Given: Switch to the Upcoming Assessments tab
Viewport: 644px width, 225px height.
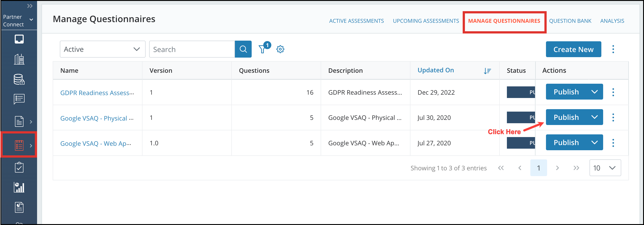Looking at the screenshot, I should pos(426,21).
